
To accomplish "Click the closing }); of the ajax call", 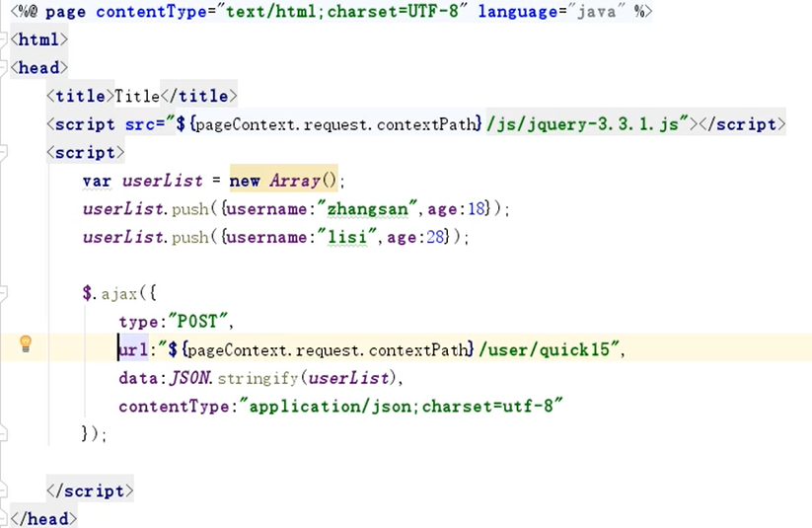I will pyautogui.click(x=94, y=433).
